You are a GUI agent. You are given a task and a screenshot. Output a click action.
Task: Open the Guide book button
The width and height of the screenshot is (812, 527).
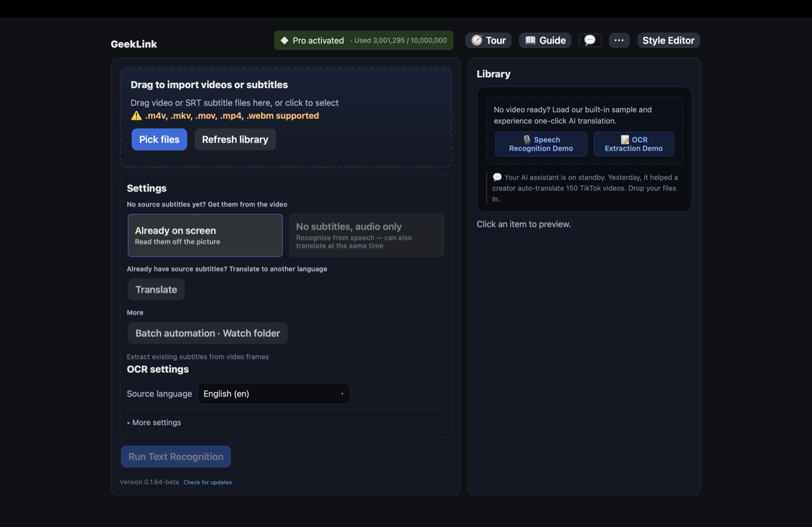coord(545,40)
